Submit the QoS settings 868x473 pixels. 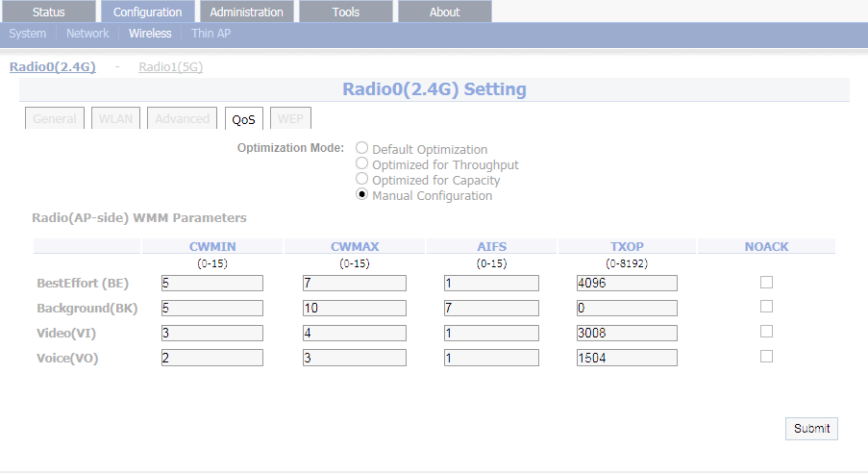pos(811,428)
